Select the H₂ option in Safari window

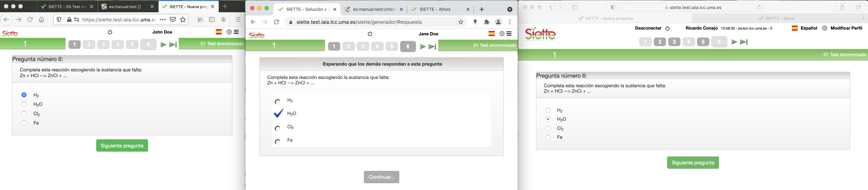548,111
